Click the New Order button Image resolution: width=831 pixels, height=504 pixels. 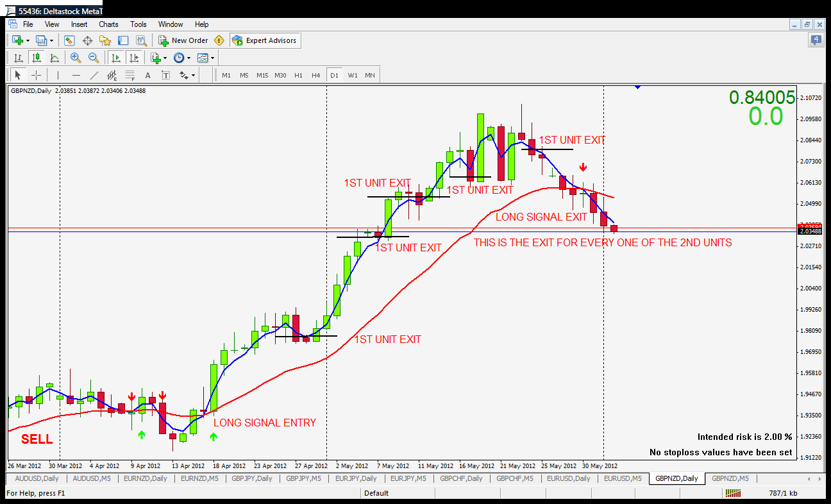coord(183,40)
